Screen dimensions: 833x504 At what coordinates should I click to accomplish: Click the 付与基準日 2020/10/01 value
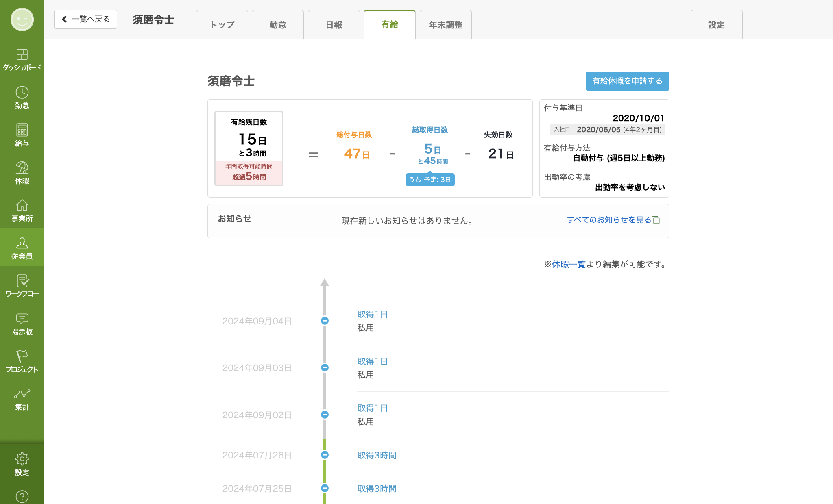[638, 118]
